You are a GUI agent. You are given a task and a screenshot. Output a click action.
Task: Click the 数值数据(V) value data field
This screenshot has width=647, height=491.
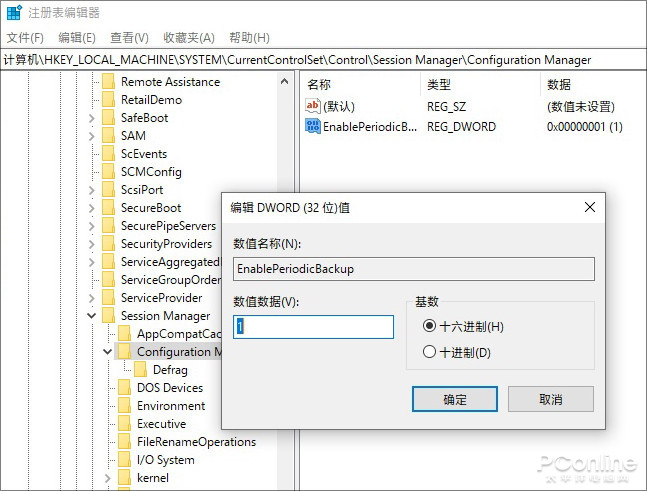point(313,327)
